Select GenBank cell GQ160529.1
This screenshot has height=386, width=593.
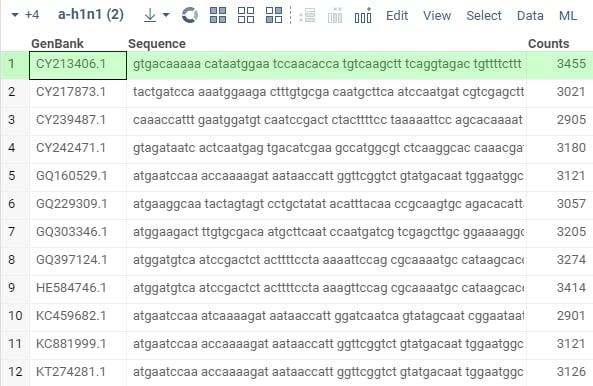(78, 177)
